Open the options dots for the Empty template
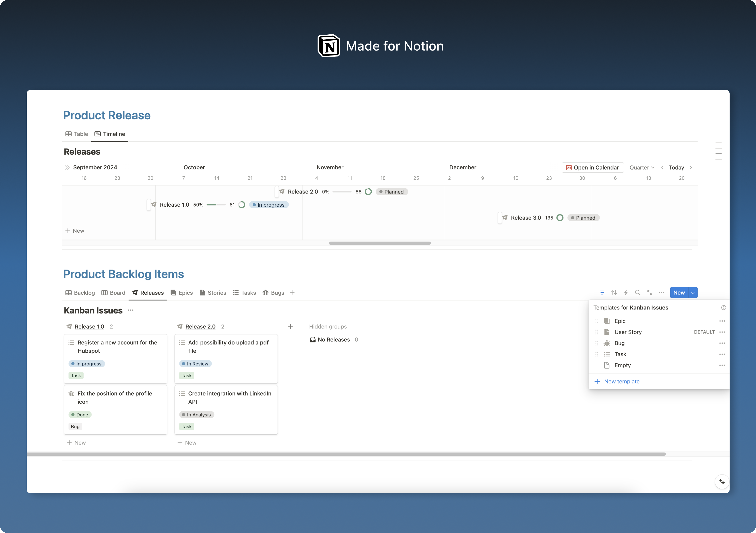This screenshot has width=756, height=533. coord(722,365)
